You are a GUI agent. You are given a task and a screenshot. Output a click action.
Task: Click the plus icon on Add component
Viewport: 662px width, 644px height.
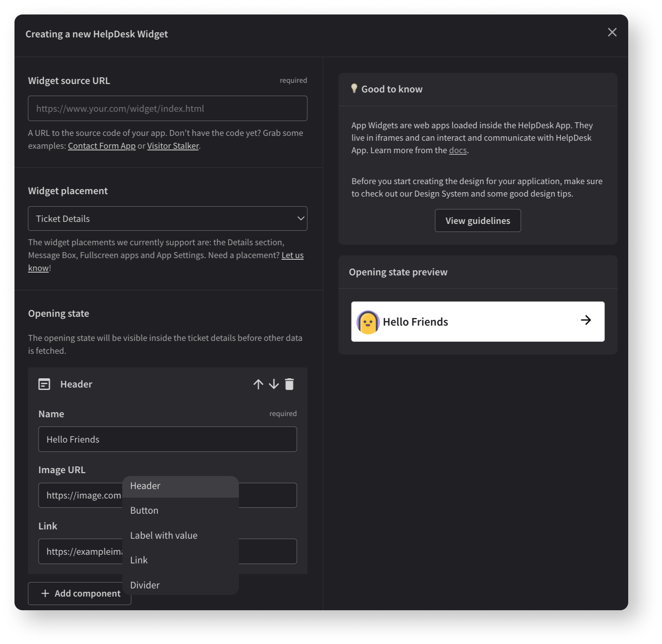coord(45,593)
